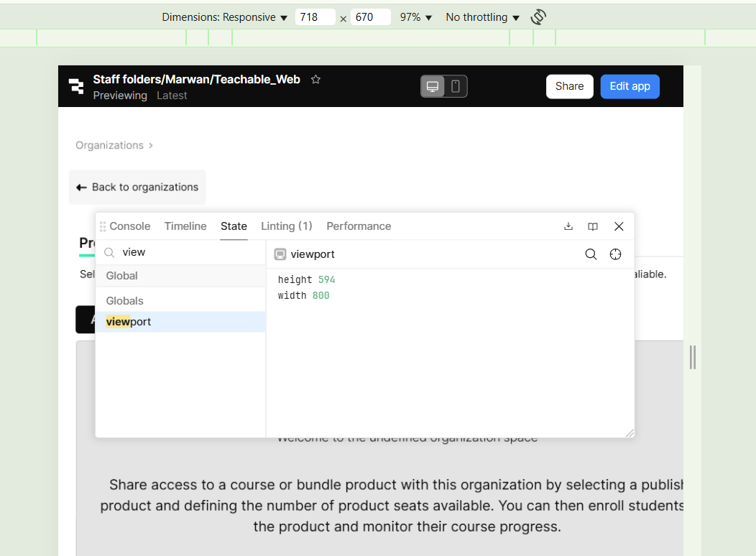Open the 97% zoom dropdown
This screenshot has width=756, height=556.
coord(416,17)
